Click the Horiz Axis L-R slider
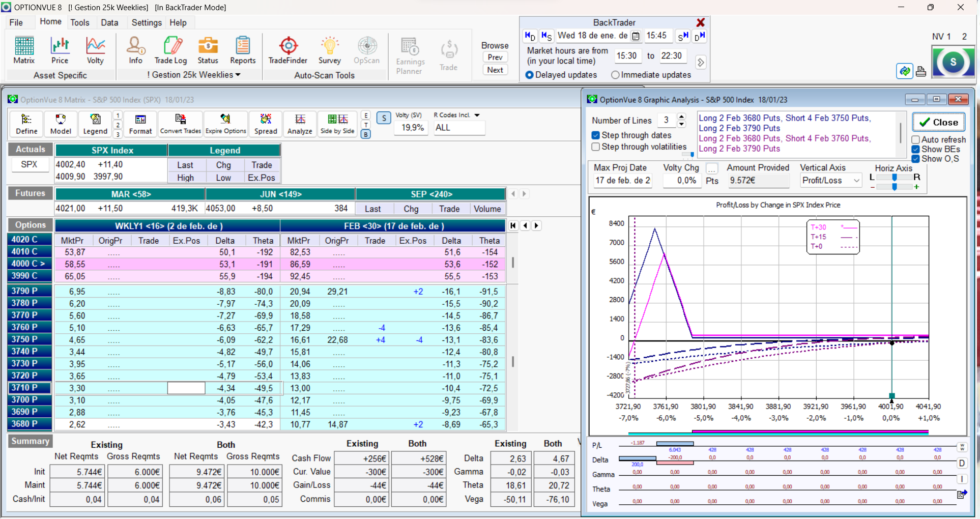The image size is (980, 519). pyautogui.click(x=895, y=177)
